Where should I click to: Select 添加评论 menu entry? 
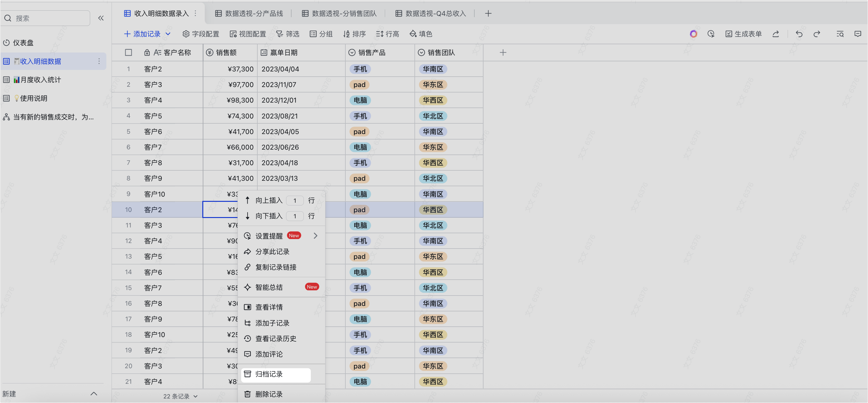(281, 354)
